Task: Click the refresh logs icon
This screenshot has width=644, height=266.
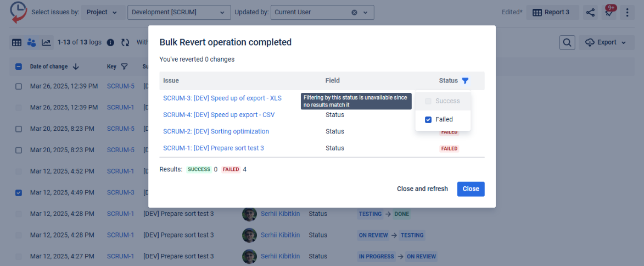Action: coord(125,42)
